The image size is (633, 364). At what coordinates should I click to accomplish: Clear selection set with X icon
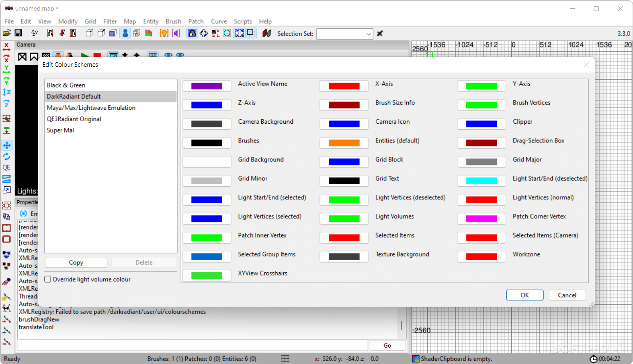tap(380, 34)
